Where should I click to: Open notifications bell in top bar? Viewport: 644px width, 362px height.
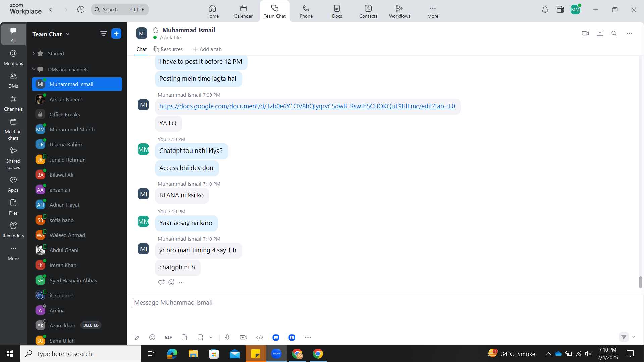[x=545, y=10]
